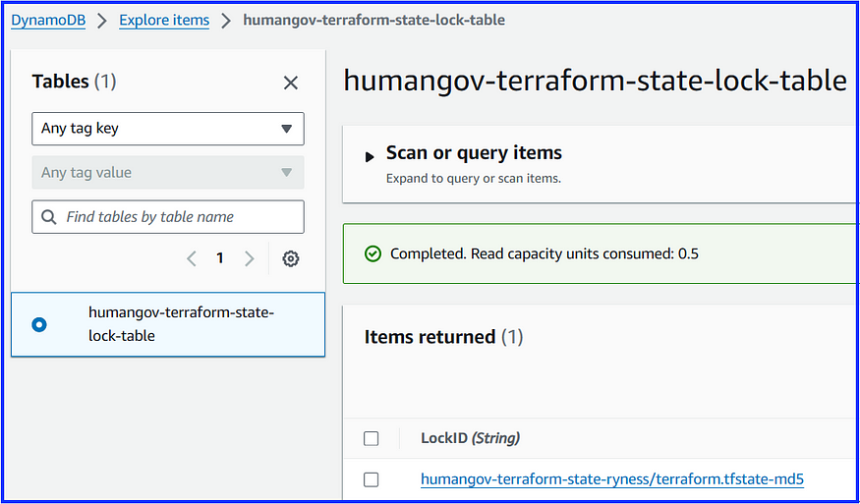Open the Any tag value dropdown
860x504 pixels.
click(168, 172)
